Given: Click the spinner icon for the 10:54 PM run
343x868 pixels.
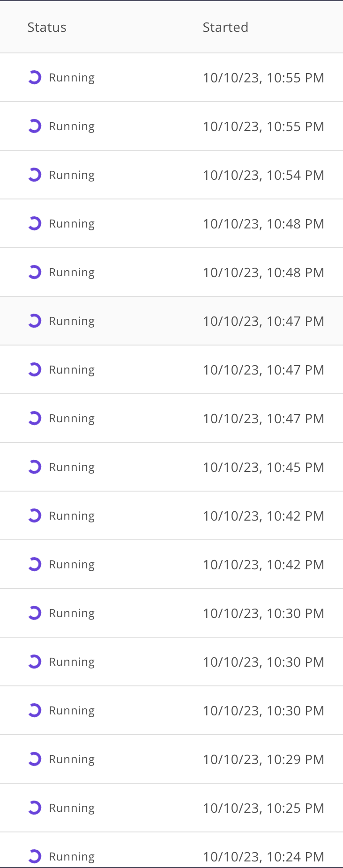Looking at the screenshot, I should pos(35,175).
